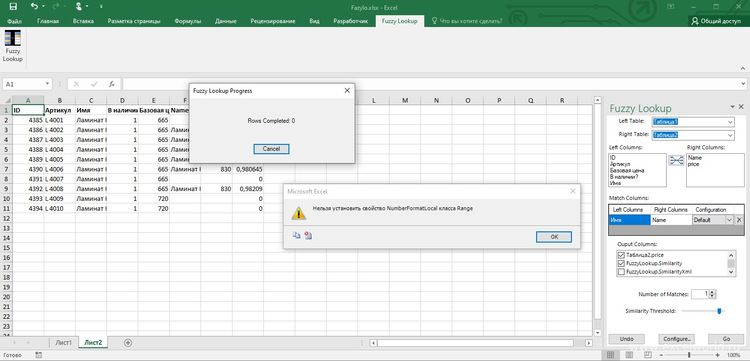Open the Главная tab
Screen dimensions: 750x361
coord(48,21)
